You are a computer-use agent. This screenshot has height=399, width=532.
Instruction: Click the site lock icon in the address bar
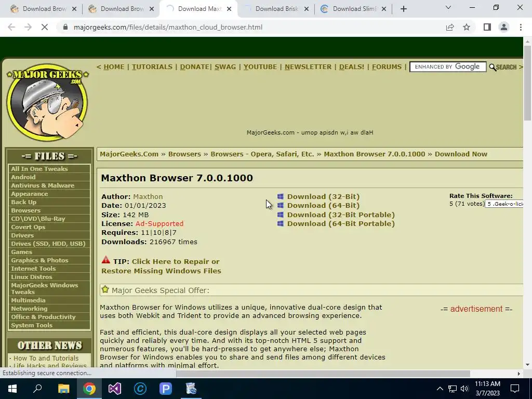(x=65, y=27)
